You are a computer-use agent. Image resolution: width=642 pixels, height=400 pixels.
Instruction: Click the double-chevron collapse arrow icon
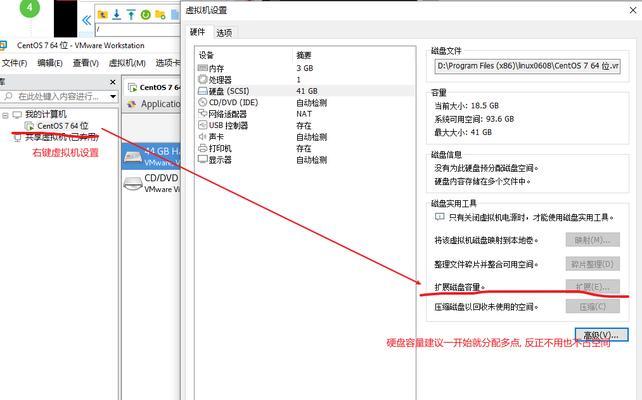[x=86, y=20]
